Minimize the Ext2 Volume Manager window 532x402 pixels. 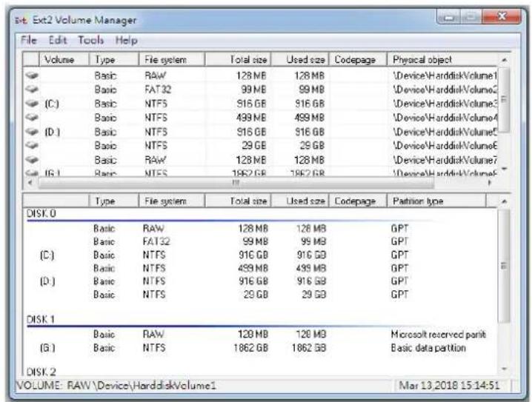(449, 16)
